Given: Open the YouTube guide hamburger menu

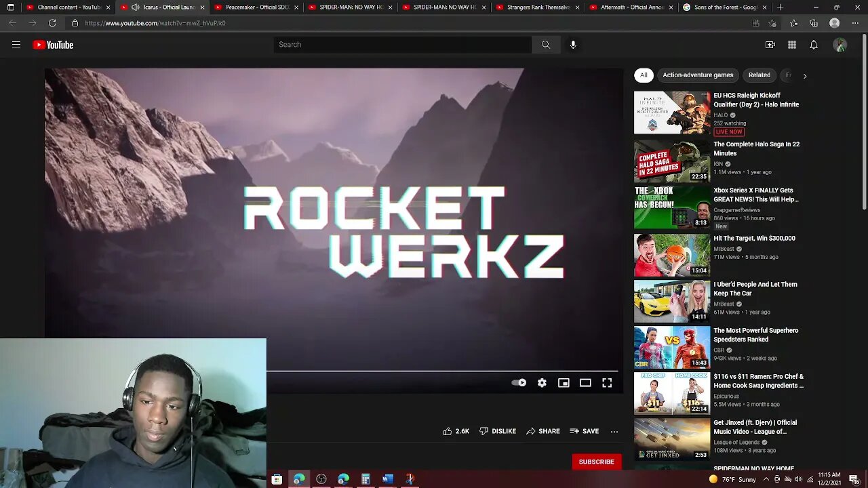Looking at the screenshot, I should [16, 45].
